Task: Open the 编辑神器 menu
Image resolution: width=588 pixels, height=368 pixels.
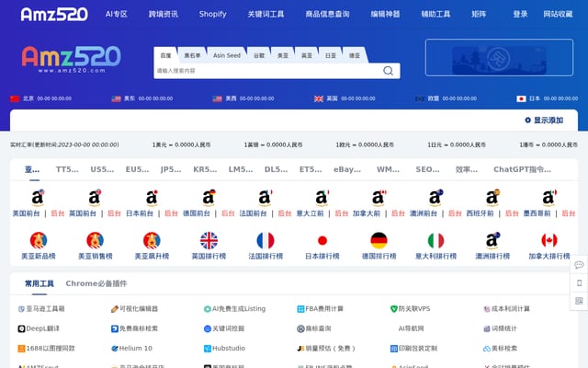Action: point(385,15)
